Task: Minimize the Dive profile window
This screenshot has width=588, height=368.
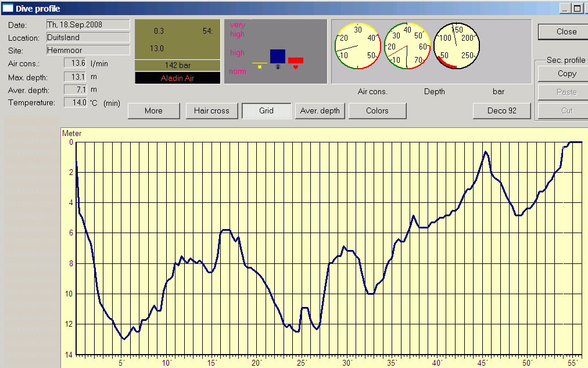Action: tap(565, 8)
